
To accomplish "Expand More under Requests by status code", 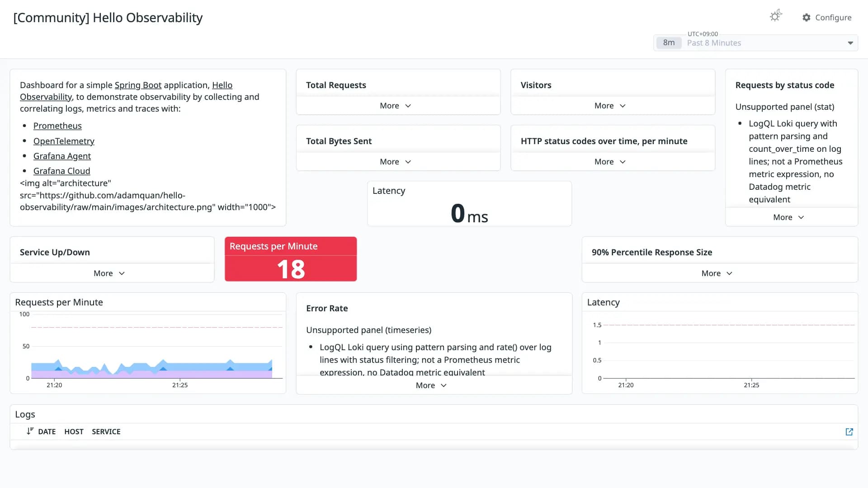I will (x=789, y=217).
